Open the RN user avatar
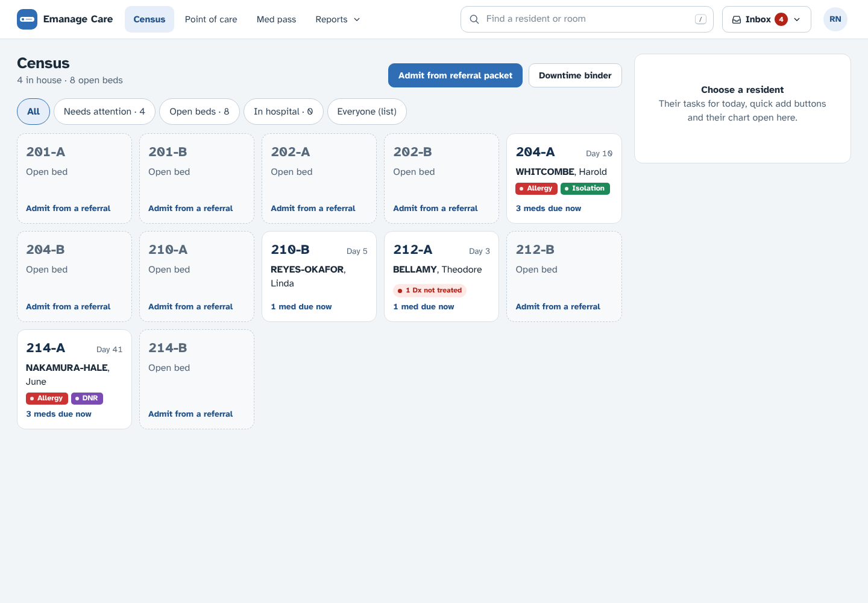This screenshot has height=603, width=868. click(835, 19)
